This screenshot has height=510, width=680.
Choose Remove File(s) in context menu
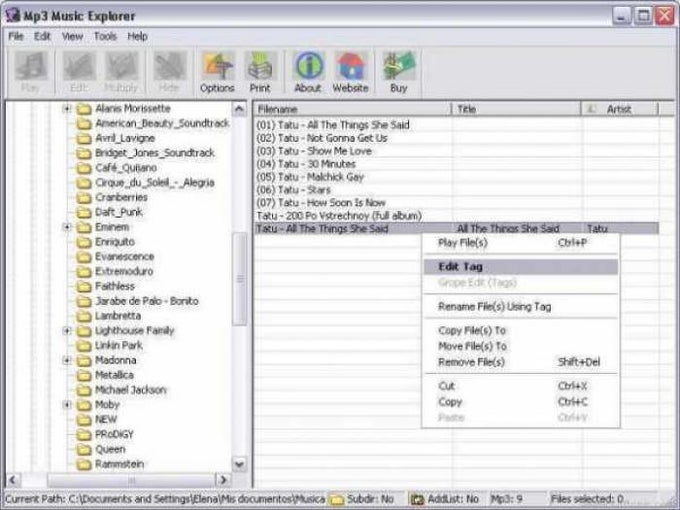point(521,362)
